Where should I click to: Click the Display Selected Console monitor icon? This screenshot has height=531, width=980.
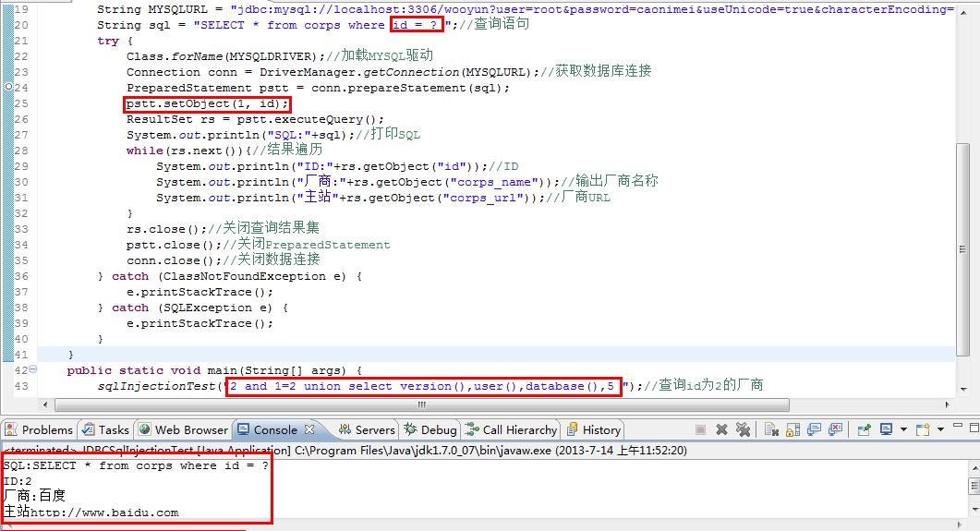click(887, 429)
